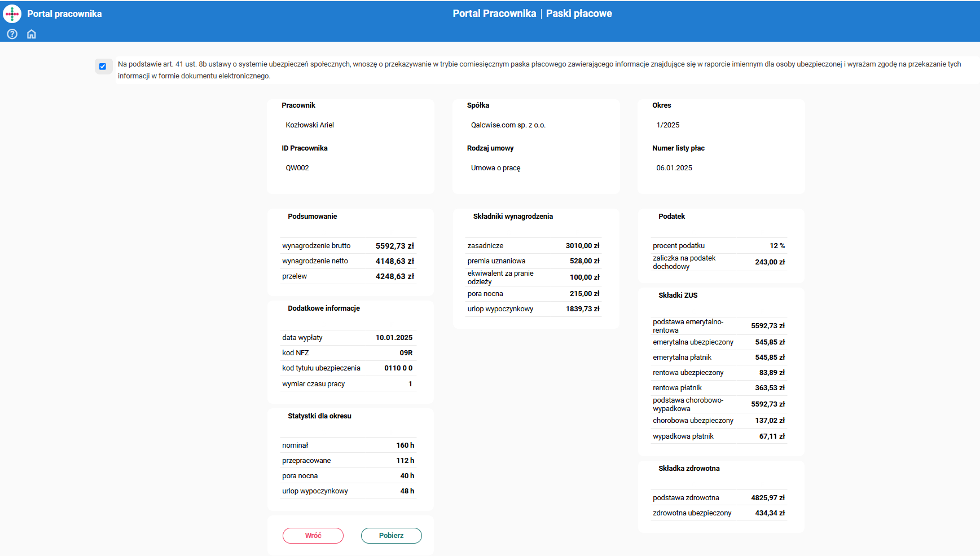Click the contract type Umowa o pracę

tap(495, 168)
